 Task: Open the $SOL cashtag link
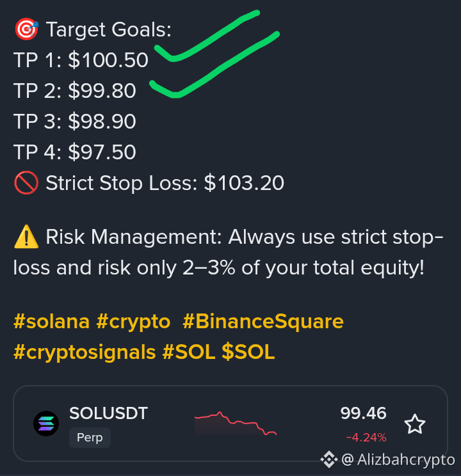point(248,351)
